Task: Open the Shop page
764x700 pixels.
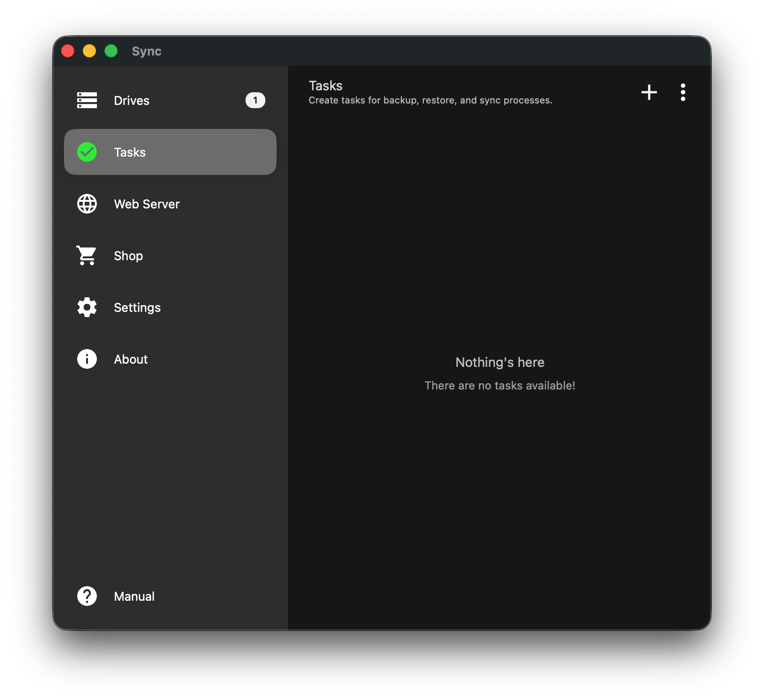Action: click(x=128, y=255)
